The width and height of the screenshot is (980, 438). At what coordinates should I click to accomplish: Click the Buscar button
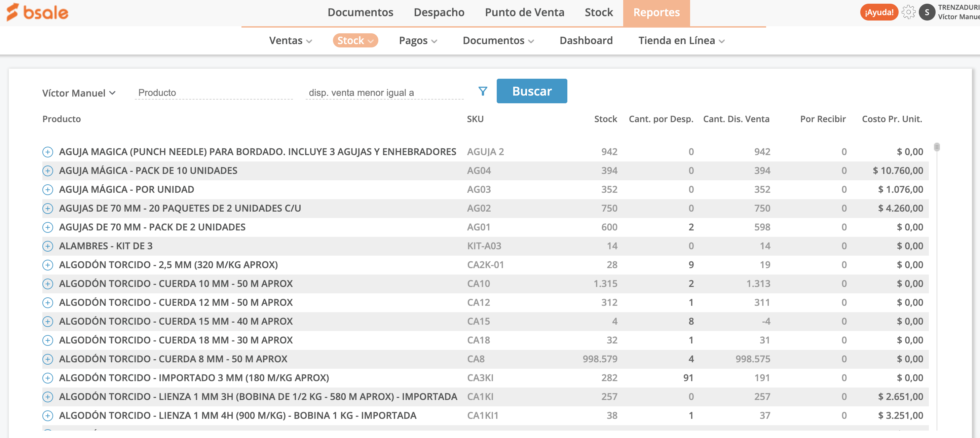pyautogui.click(x=531, y=90)
